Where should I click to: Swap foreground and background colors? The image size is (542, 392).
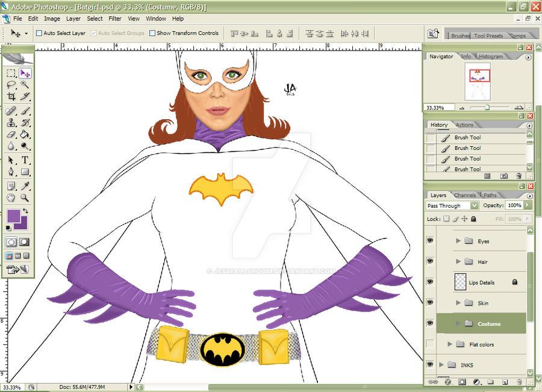point(25,211)
